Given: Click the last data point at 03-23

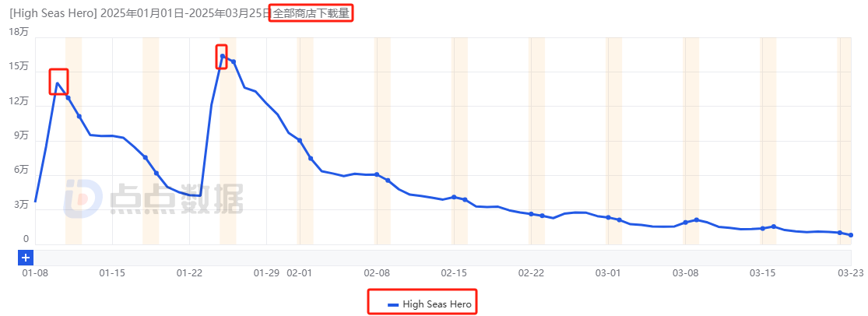Looking at the screenshot, I should (851, 235).
